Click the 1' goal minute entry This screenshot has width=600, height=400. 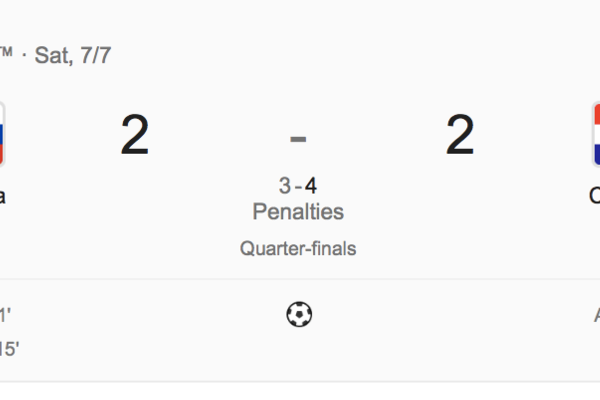tap(5, 316)
